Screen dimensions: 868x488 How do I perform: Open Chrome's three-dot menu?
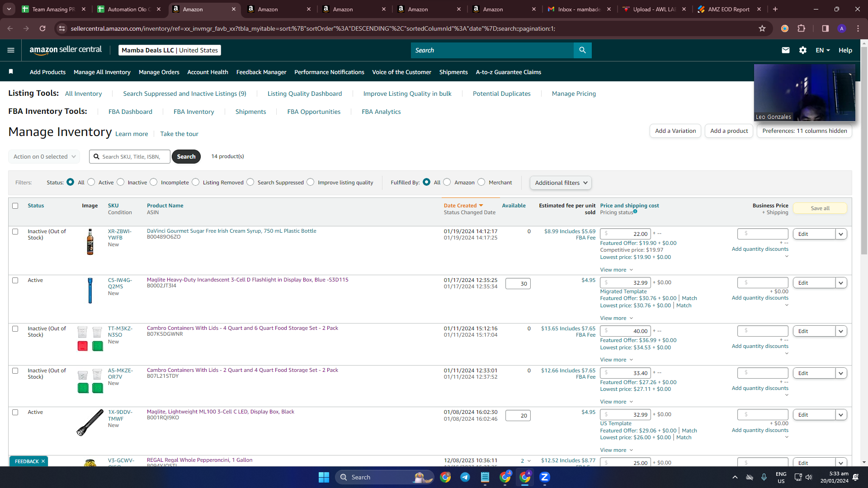tap(858, 28)
